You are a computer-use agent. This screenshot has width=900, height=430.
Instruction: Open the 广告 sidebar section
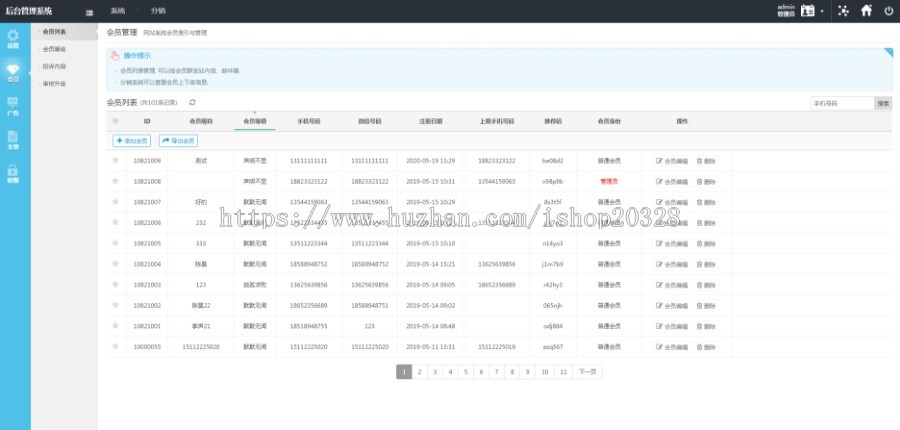click(x=13, y=106)
